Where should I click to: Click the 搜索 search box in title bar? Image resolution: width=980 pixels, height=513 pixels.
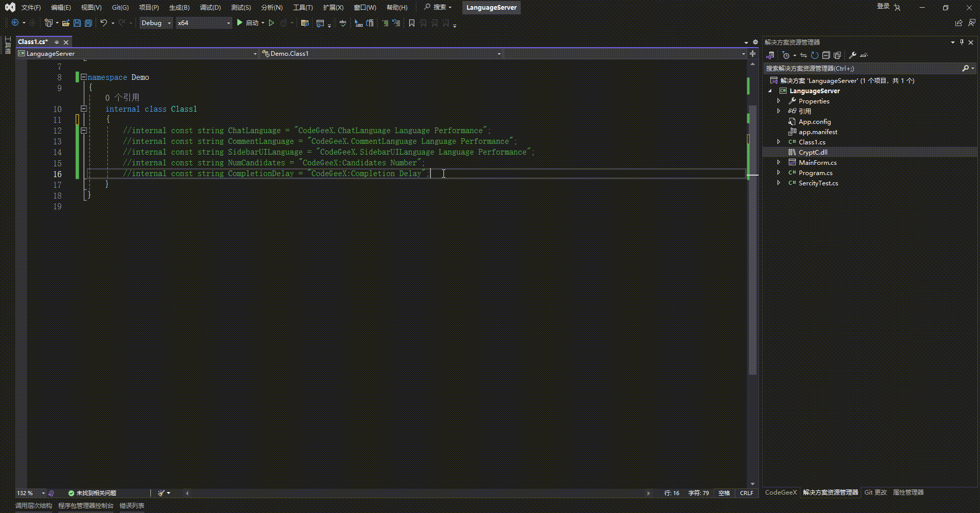coord(438,7)
